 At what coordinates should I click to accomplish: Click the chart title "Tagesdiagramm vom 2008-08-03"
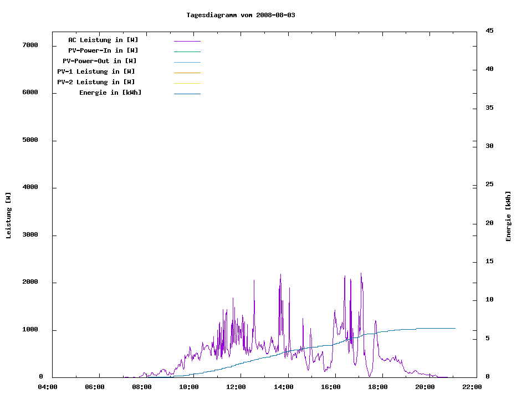241,15
